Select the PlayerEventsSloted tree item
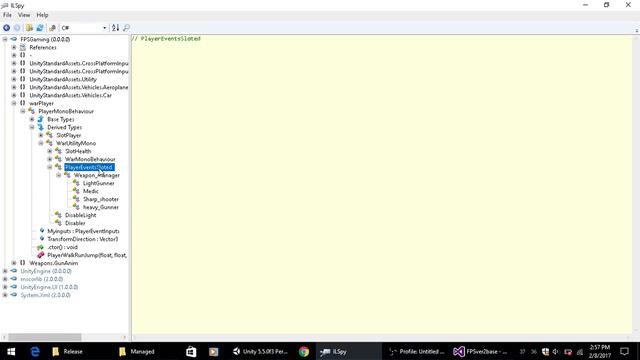 (x=89, y=167)
